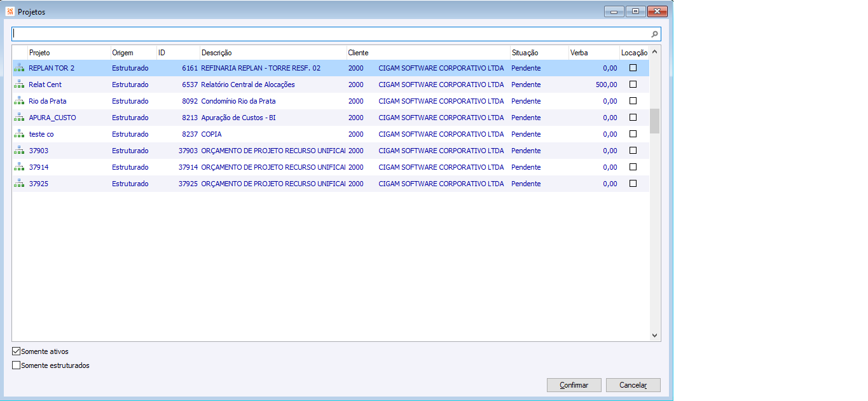Click the project icon for 37903
Screen dimensions: 868x401
tap(19, 151)
